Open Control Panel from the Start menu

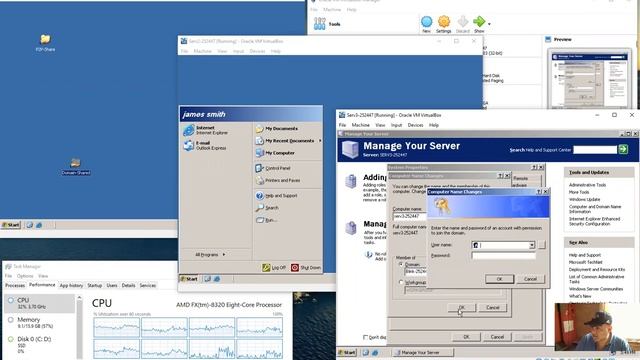coord(273,168)
